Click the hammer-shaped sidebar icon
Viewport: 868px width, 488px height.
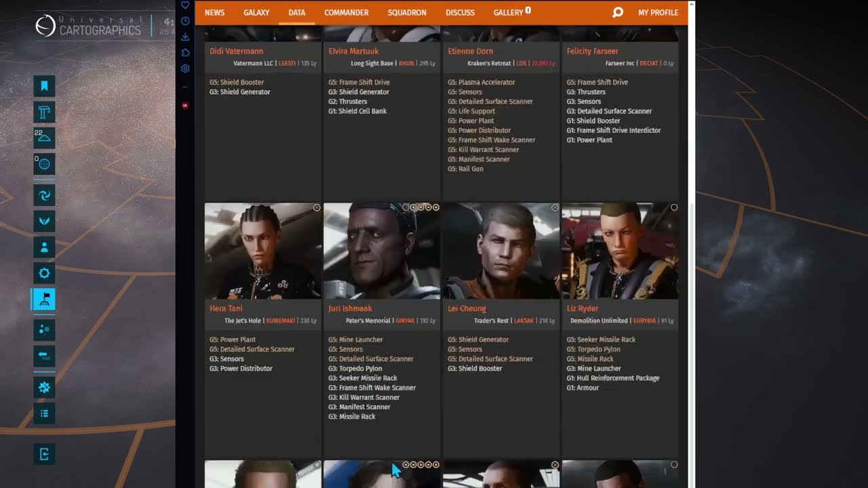coord(44,112)
